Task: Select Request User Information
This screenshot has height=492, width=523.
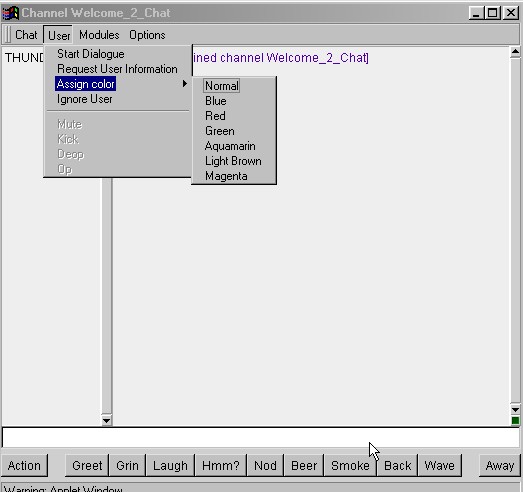Action: coord(117,69)
